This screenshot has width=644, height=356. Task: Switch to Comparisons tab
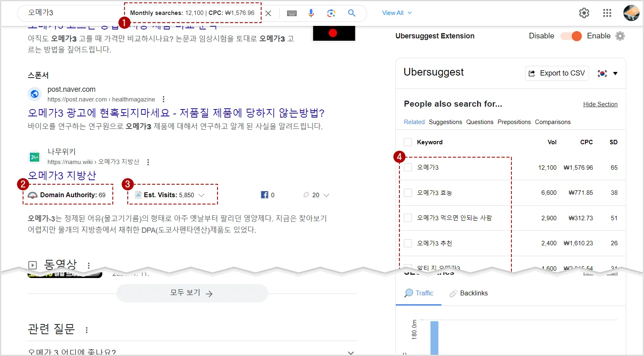[x=553, y=122]
